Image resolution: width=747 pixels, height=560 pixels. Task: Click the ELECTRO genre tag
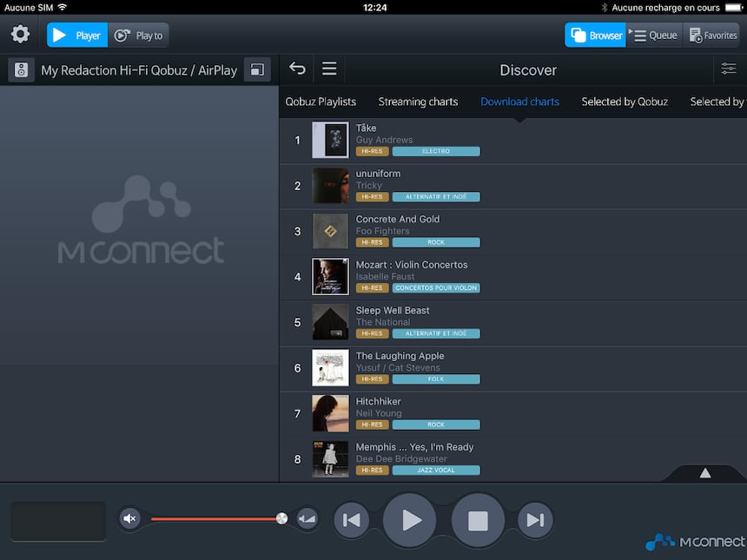[x=436, y=151]
